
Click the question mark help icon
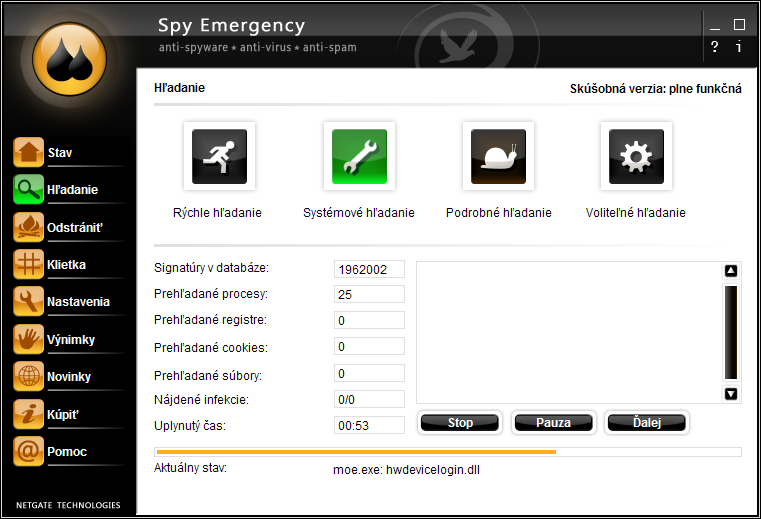coord(714,47)
